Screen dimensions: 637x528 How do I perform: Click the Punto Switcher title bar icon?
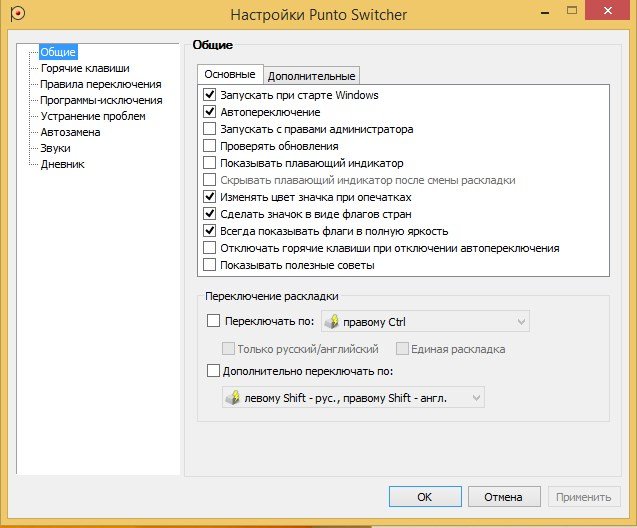click(17, 14)
